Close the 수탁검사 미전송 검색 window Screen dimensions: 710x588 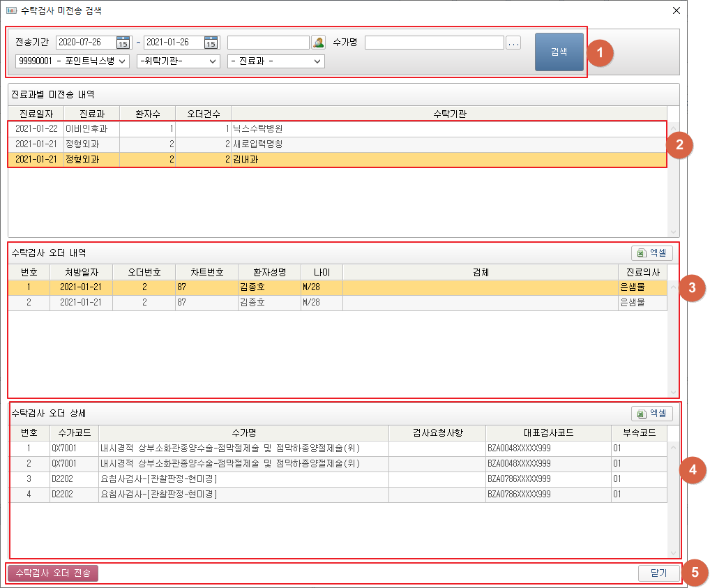(x=676, y=10)
